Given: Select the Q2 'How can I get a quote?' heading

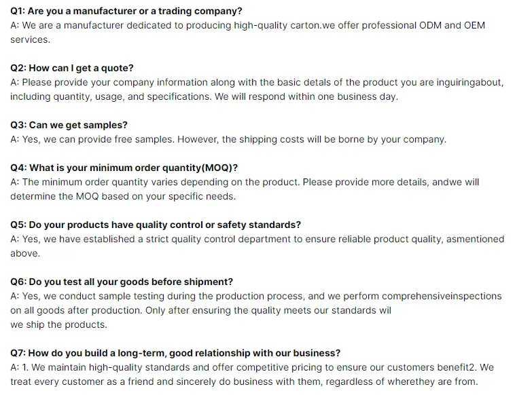Looking at the screenshot, I should pos(72,68).
